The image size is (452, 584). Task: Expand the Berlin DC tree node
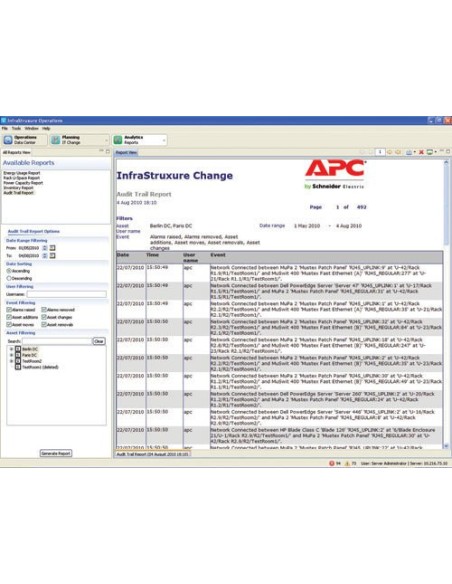(x=12, y=349)
